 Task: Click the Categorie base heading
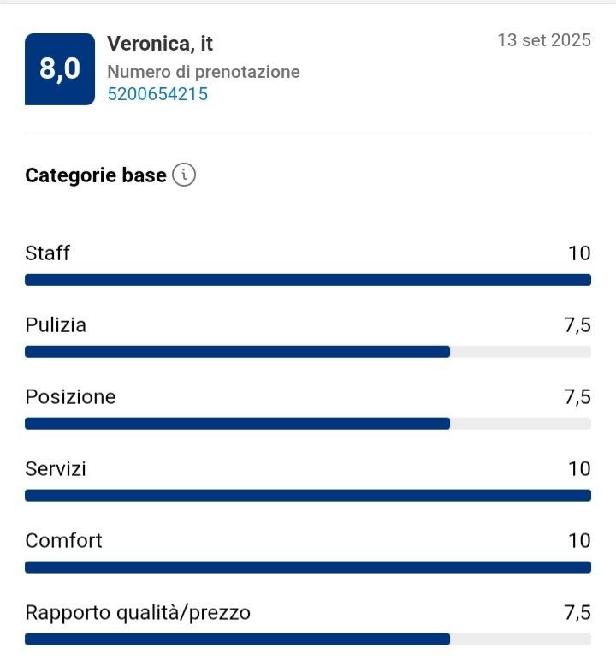pyautogui.click(x=96, y=175)
